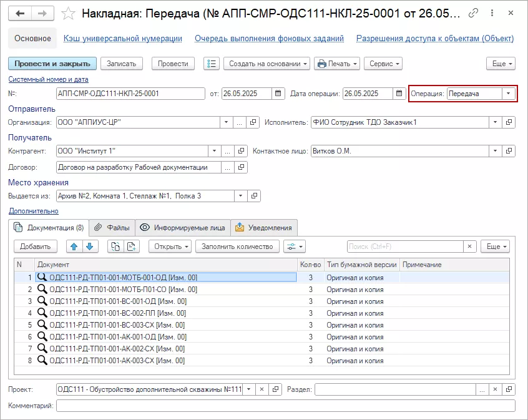Open the Уведомления tab
Viewport: 528px width, 420px height.
click(x=264, y=228)
